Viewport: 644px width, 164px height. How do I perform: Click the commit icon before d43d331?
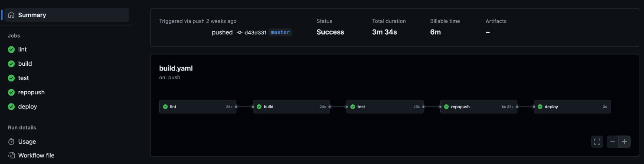pos(240,32)
